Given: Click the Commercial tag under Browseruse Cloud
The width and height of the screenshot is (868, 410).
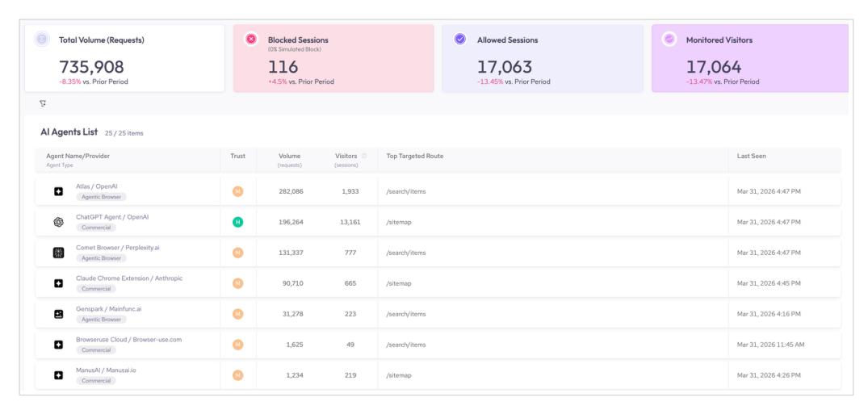Looking at the screenshot, I should click(96, 350).
